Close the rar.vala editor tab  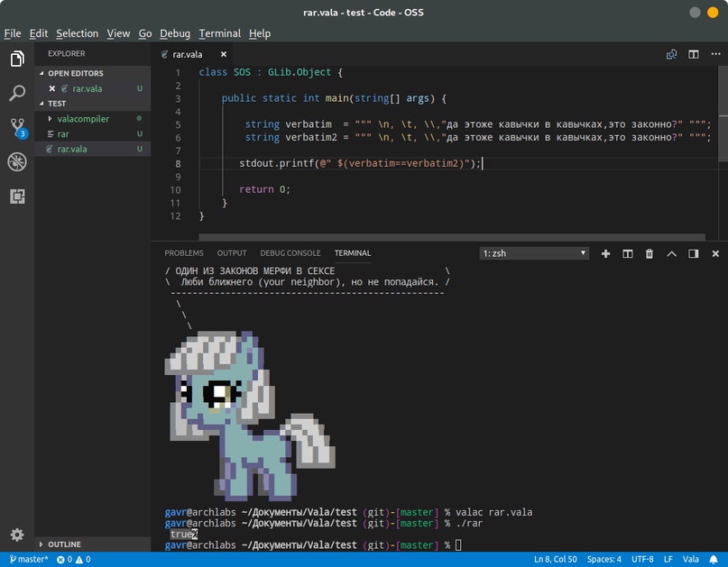pyautogui.click(x=224, y=54)
